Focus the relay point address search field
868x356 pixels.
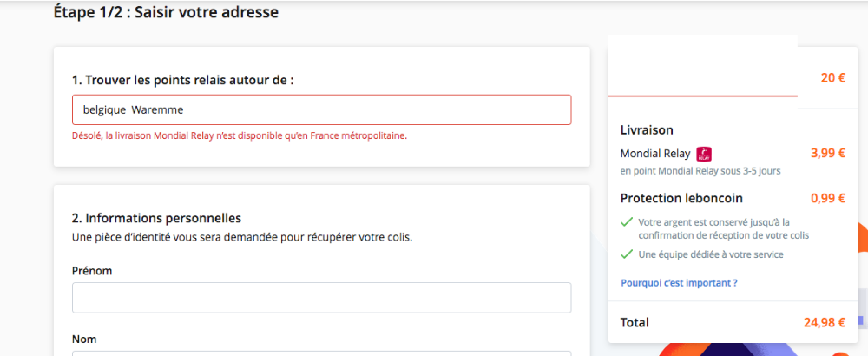(x=322, y=109)
